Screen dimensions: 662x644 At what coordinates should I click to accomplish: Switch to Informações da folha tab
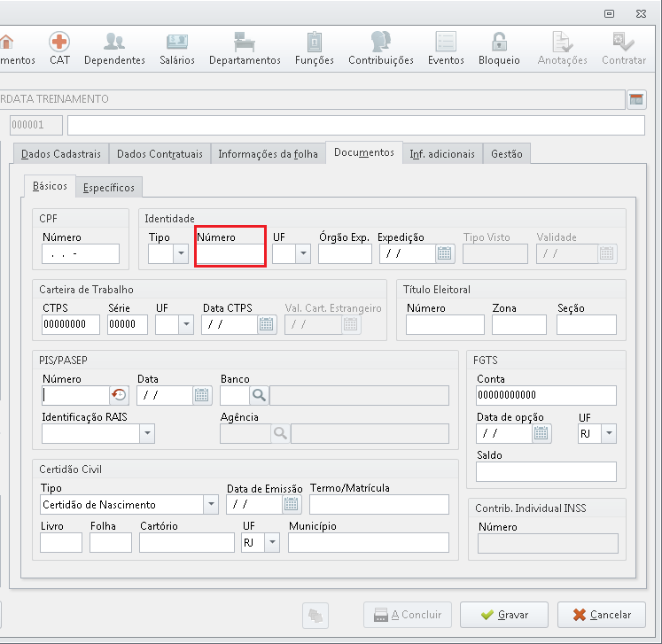tap(269, 154)
